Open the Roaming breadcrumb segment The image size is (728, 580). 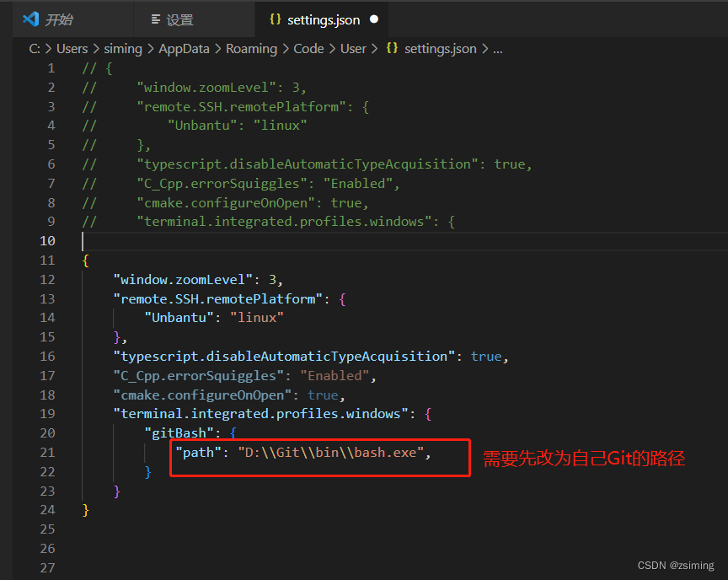coord(252,49)
